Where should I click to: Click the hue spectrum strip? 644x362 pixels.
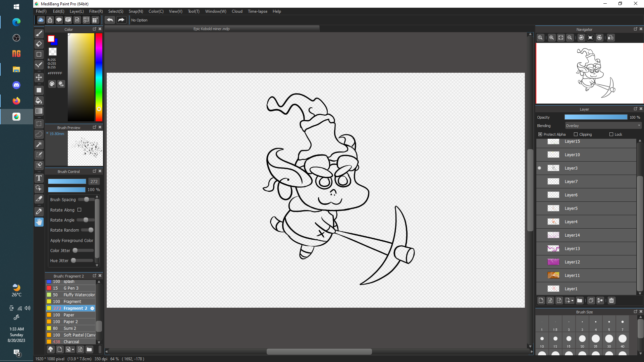point(99,77)
